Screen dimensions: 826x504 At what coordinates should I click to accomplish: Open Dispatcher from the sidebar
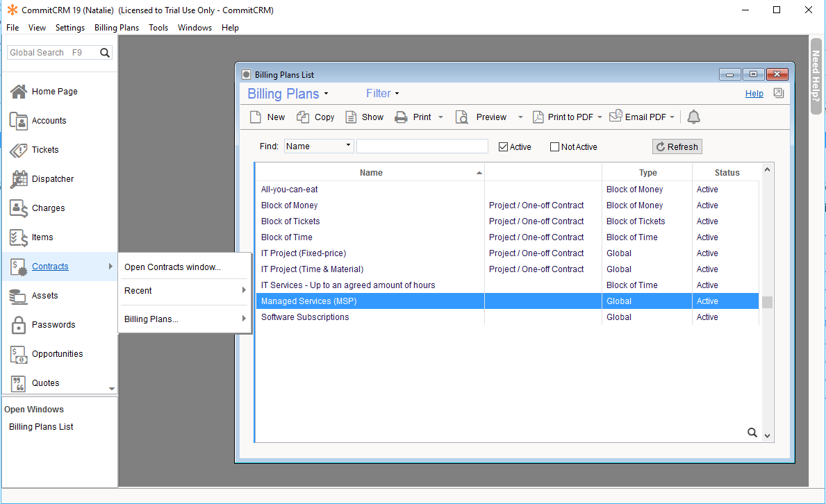(x=52, y=179)
